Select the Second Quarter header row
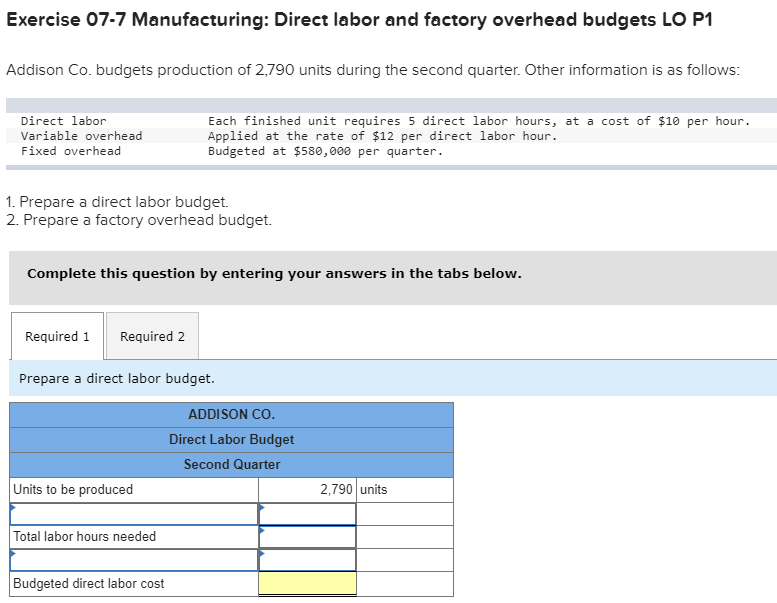The height and width of the screenshot is (603, 777). click(231, 464)
